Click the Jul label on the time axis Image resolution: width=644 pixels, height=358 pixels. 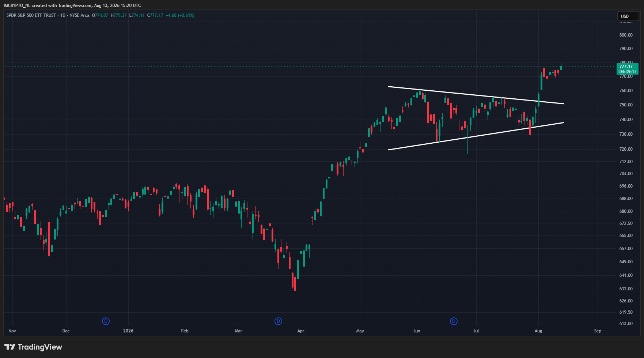coord(476,331)
